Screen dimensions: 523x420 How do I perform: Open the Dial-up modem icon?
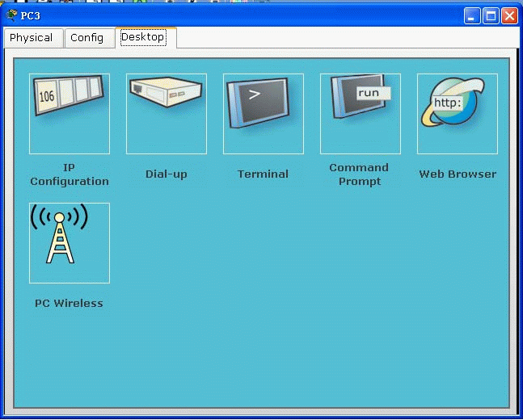[x=167, y=114]
